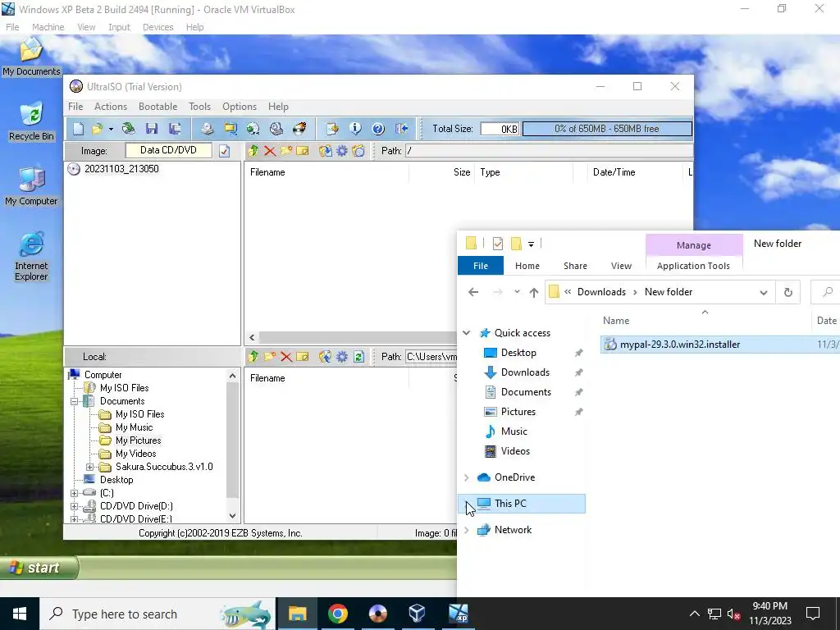This screenshot has width=840, height=630.
Task: Click the Up folder icon in image pane toolbar
Action: pos(253,151)
